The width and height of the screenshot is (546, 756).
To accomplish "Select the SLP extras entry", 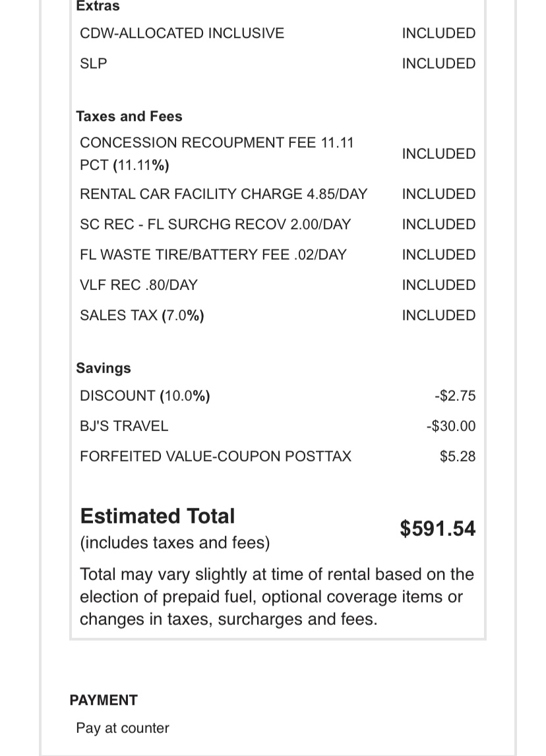I will [93, 63].
